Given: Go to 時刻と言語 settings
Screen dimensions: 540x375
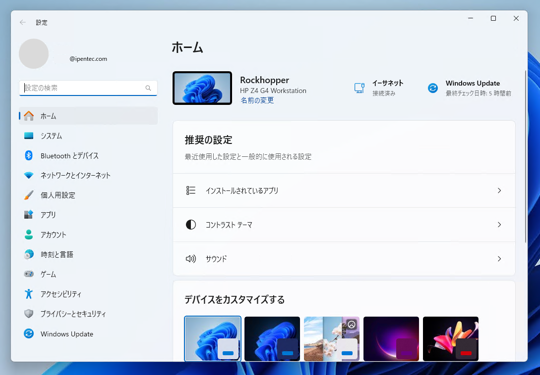Looking at the screenshot, I should click(88, 254).
